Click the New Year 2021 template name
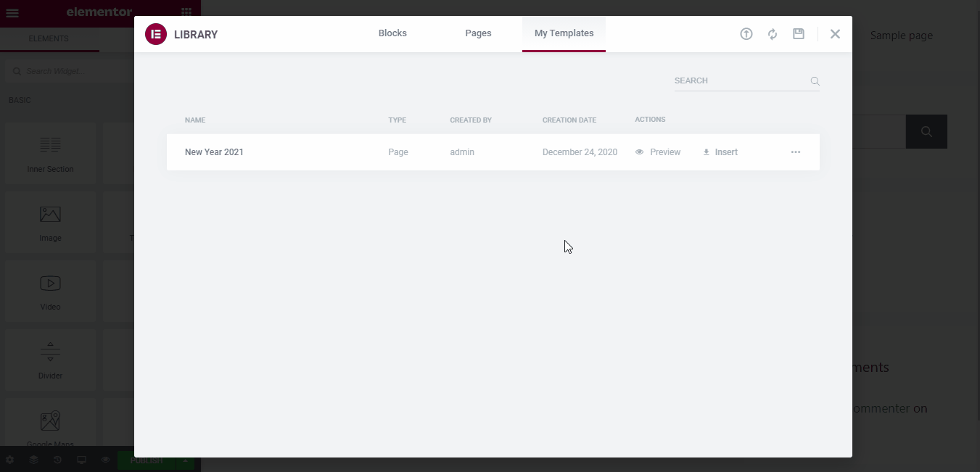This screenshot has height=472, width=980. pos(214,152)
